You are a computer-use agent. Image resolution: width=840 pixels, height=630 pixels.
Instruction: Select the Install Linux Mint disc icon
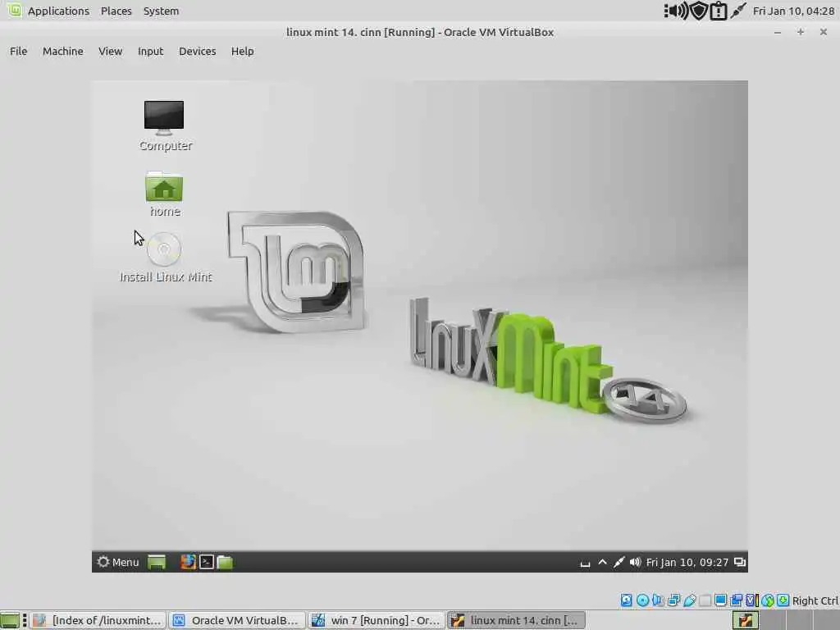click(x=165, y=257)
